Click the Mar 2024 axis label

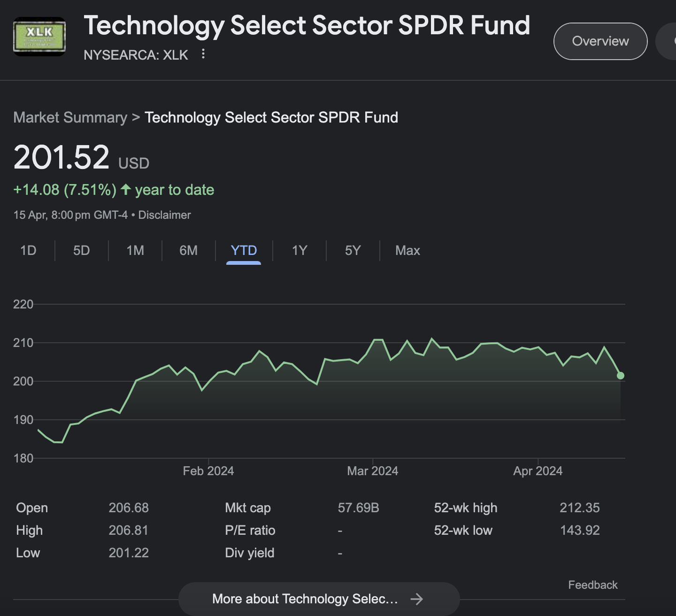[x=373, y=471]
